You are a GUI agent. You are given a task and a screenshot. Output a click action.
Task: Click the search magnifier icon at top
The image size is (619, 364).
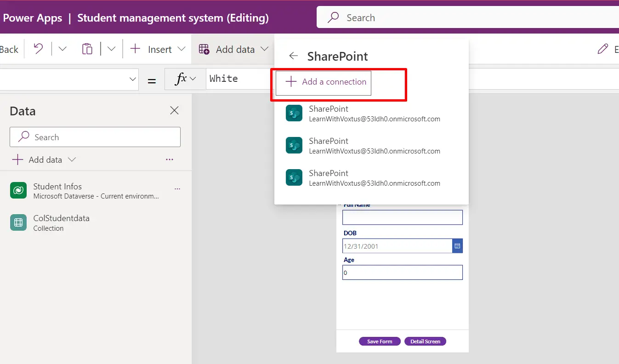point(333,17)
